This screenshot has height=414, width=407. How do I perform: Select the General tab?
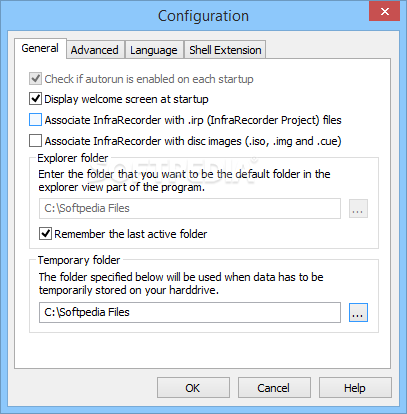click(40, 48)
